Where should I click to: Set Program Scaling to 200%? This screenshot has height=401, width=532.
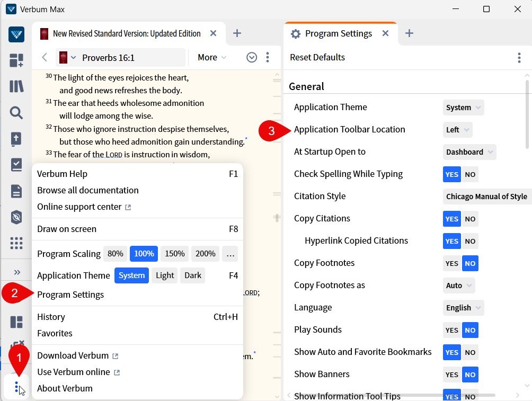[205, 254]
